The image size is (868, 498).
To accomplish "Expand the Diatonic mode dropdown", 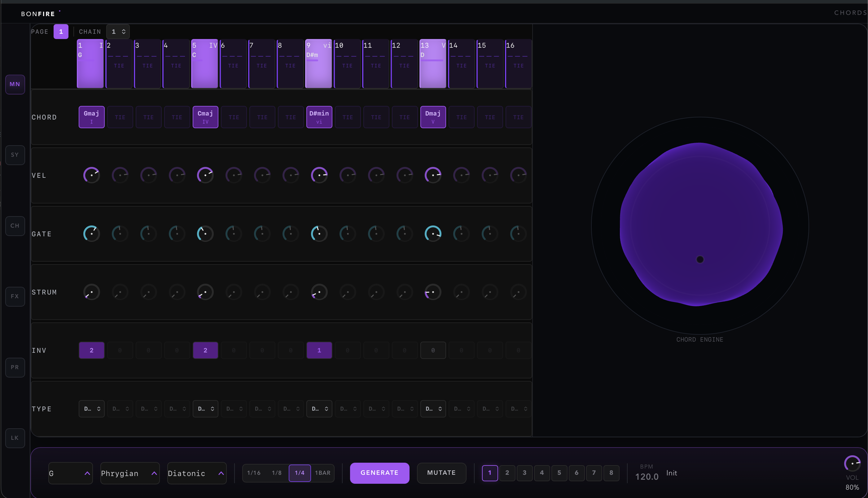I will [197, 473].
